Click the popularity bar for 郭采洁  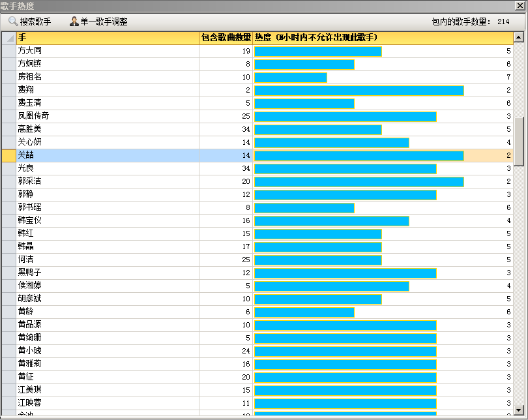coord(359,181)
